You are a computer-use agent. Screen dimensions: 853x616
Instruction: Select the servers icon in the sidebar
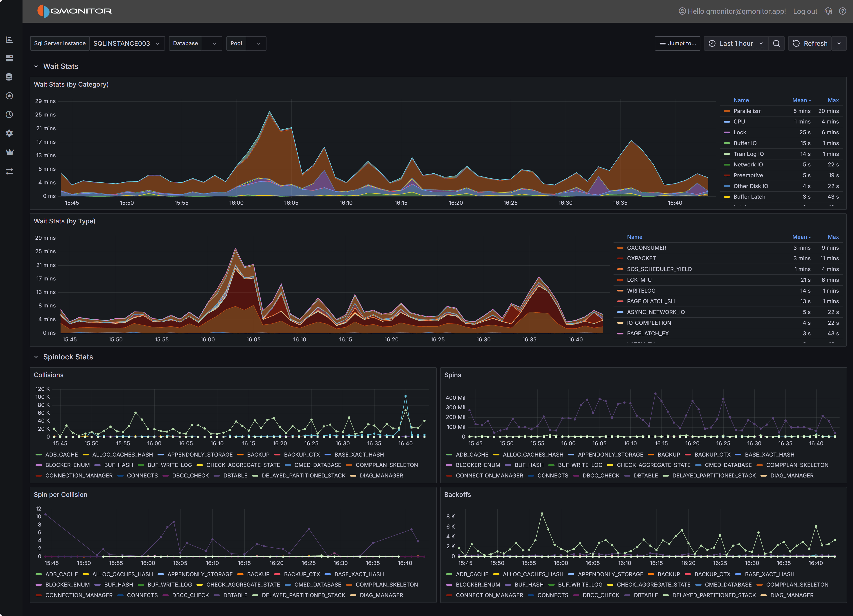(x=9, y=58)
